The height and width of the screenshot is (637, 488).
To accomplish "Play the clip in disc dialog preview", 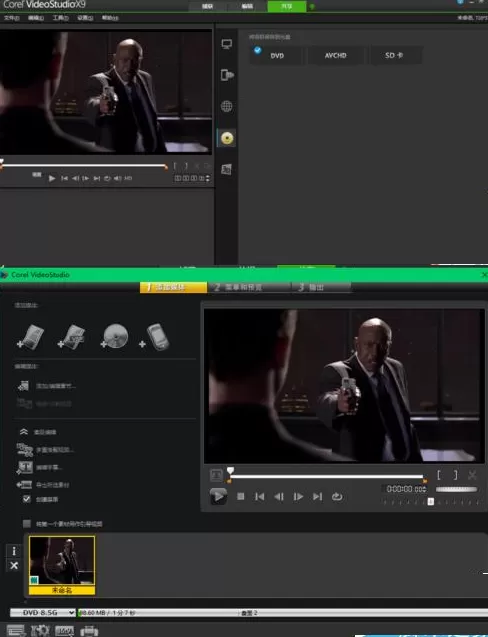I will click(x=218, y=496).
